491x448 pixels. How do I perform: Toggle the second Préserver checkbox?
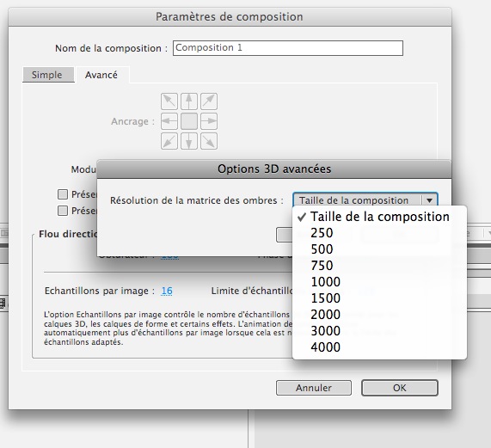click(x=63, y=211)
